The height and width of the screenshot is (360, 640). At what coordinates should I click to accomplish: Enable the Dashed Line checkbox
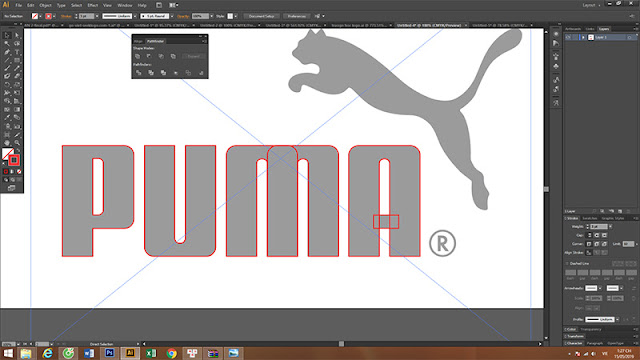(x=567, y=264)
